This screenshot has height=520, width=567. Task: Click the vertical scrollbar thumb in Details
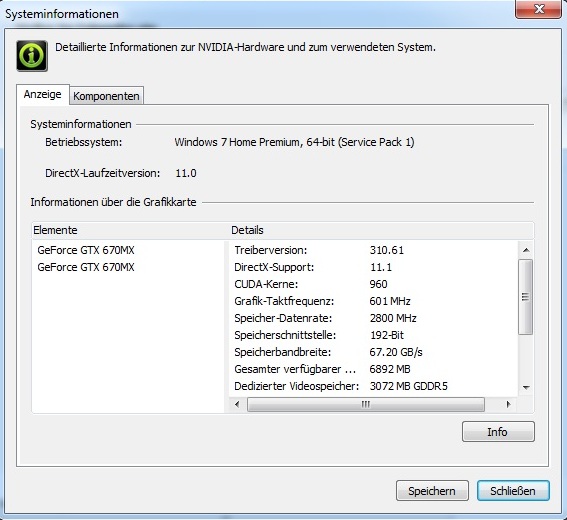point(525,297)
